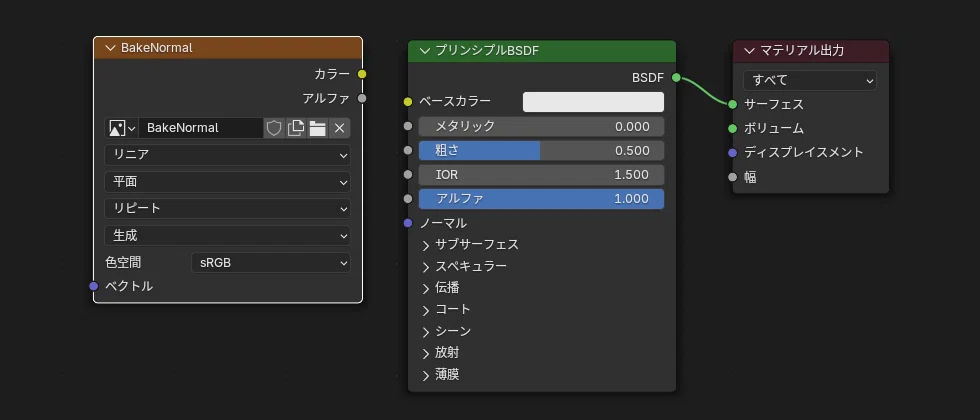Open the リニア interpolation dropdown

point(228,155)
